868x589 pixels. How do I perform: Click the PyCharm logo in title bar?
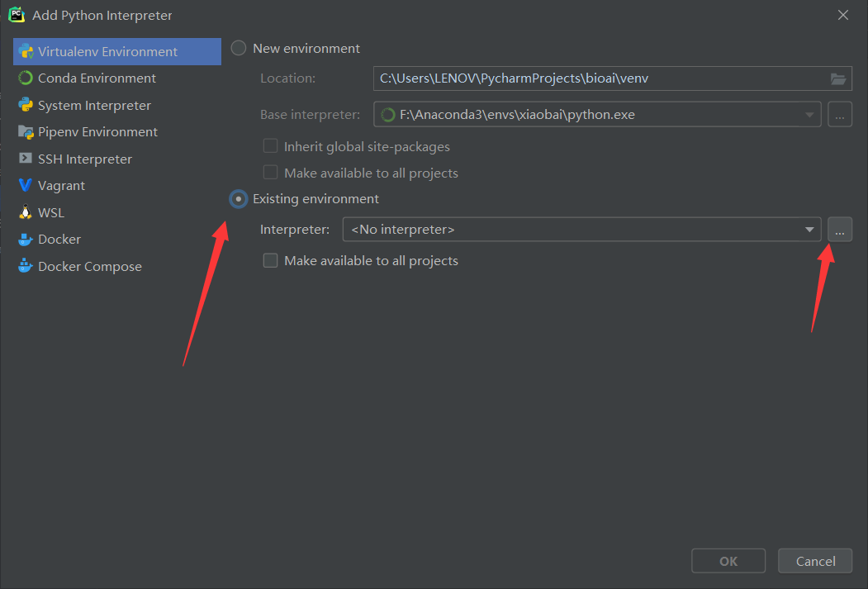pos(17,15)
